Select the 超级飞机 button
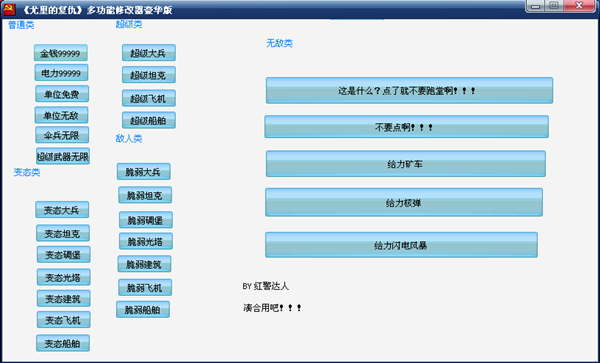This screenshot has width=600, height=363. [x=149, y=98]
